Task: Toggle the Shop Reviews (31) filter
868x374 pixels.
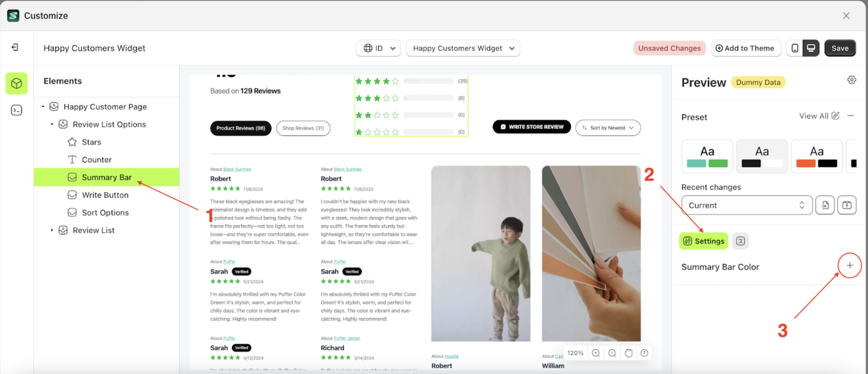Action: 303,128
